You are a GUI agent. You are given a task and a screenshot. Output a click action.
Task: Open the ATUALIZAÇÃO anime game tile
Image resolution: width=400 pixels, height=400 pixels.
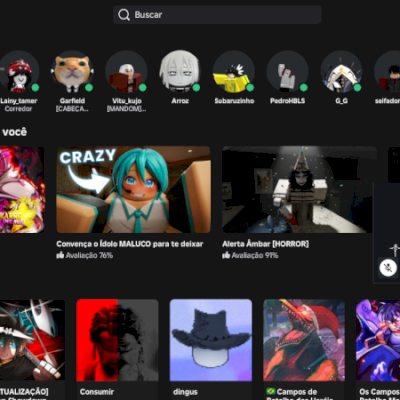[x=32, y=340]
